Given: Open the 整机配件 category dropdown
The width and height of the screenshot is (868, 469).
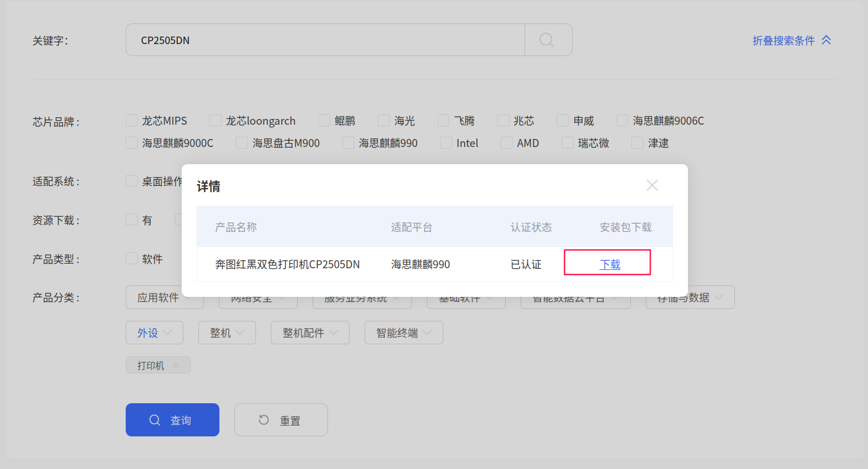Looking at the screenshot, I should pos(310,333).
